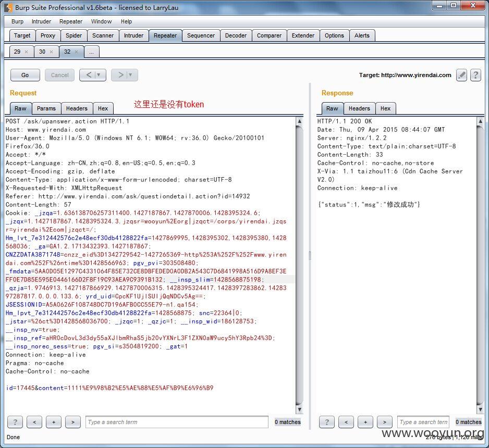Show request Headers tab
Image resolution: width=489 pixels, height=448 pixels.
(x=77, y=108)
